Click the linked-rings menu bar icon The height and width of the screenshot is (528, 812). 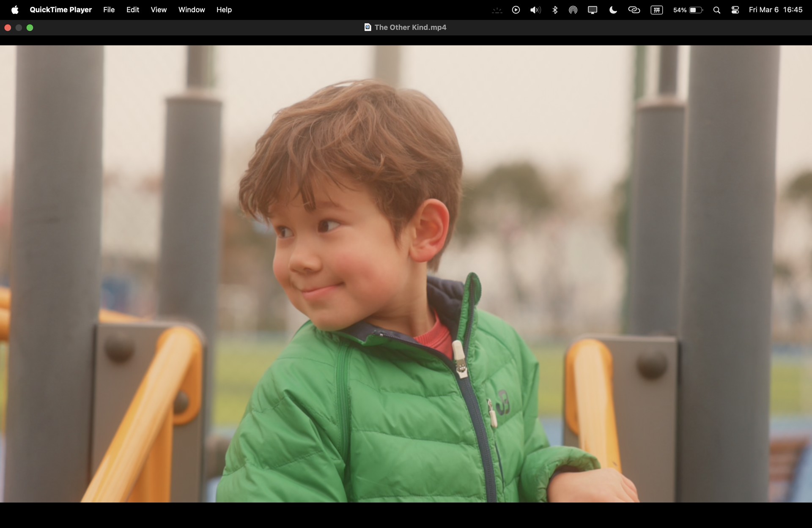[634, 10]
